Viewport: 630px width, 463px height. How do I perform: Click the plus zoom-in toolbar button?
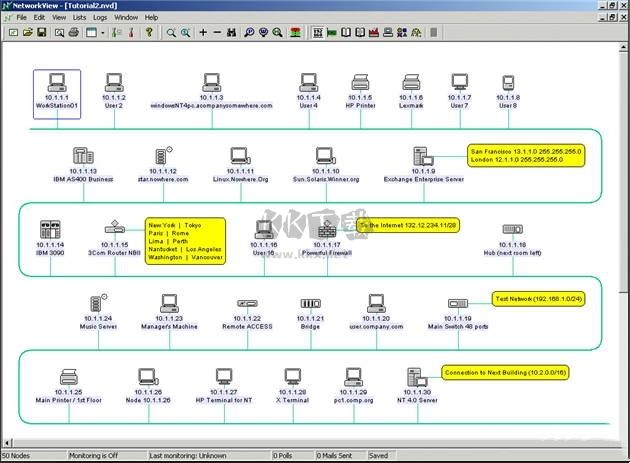(203, 33)
